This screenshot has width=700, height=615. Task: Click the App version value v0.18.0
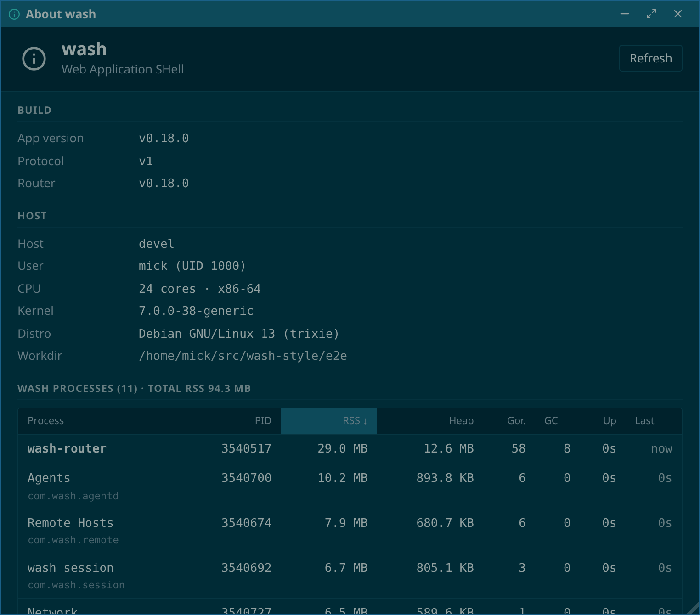tap(164, 138)
